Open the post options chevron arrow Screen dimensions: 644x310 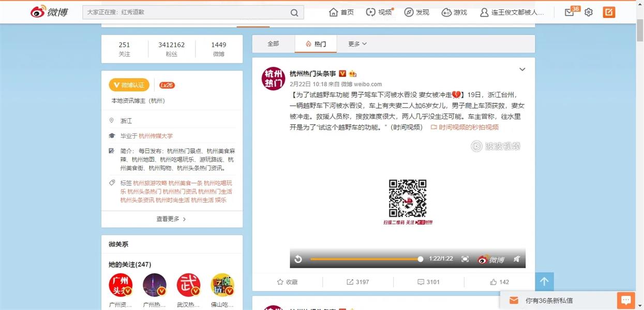tap(522, 69)
